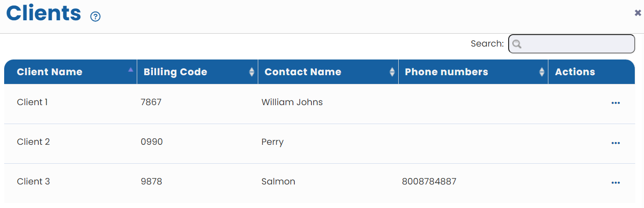
Task: Click Client 3 name cell
Action: pyautogui.click(x=33, y=182)
